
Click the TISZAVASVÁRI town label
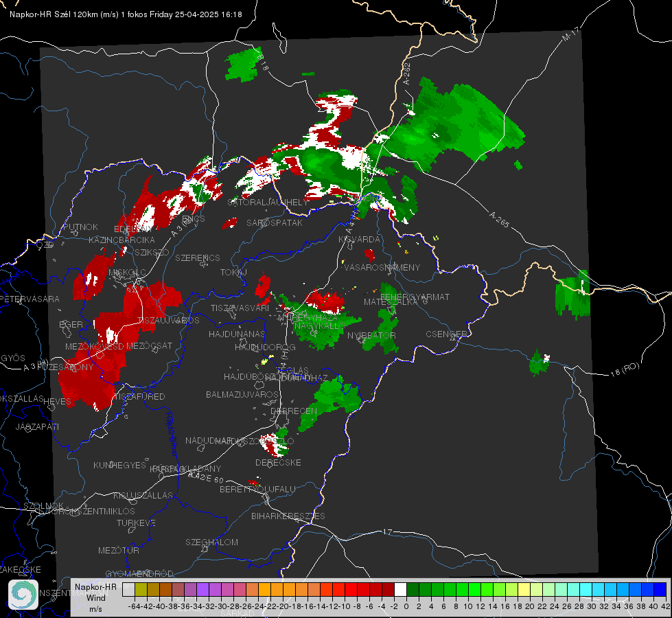[240, 308]
